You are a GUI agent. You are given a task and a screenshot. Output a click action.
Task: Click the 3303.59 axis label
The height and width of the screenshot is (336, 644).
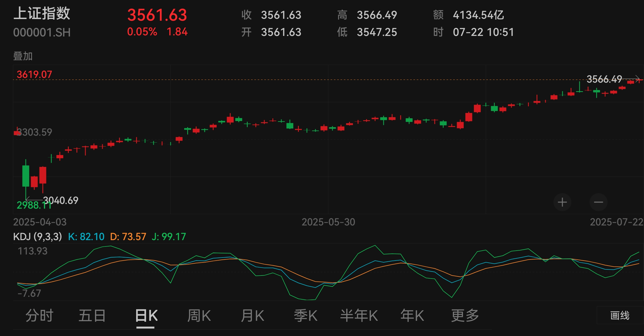tap(34, 132)
